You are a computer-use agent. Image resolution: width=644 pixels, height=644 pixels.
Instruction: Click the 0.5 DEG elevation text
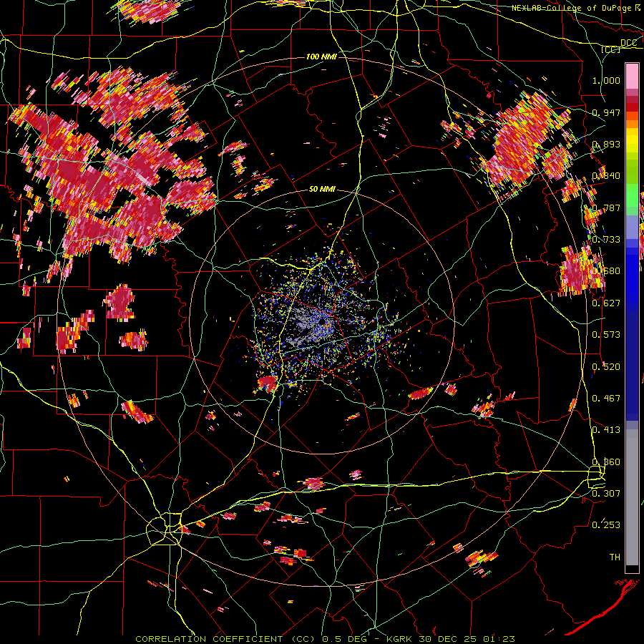coord(343,639)
